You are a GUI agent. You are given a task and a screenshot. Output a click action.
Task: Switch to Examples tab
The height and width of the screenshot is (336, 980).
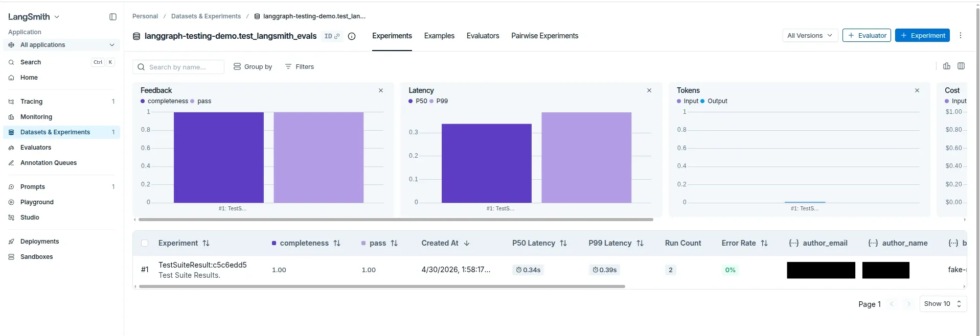pos(439,36)
